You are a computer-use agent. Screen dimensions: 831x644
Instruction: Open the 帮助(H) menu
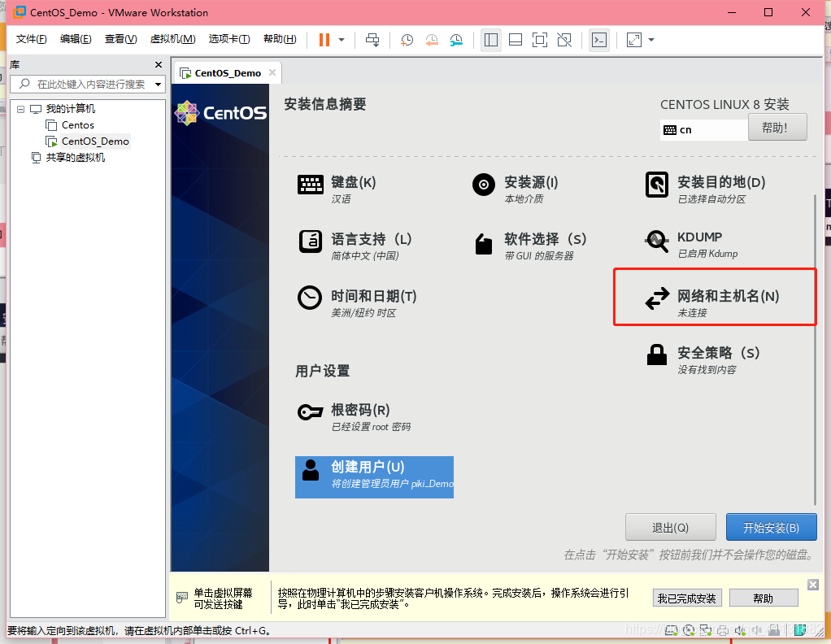(280, 39)
